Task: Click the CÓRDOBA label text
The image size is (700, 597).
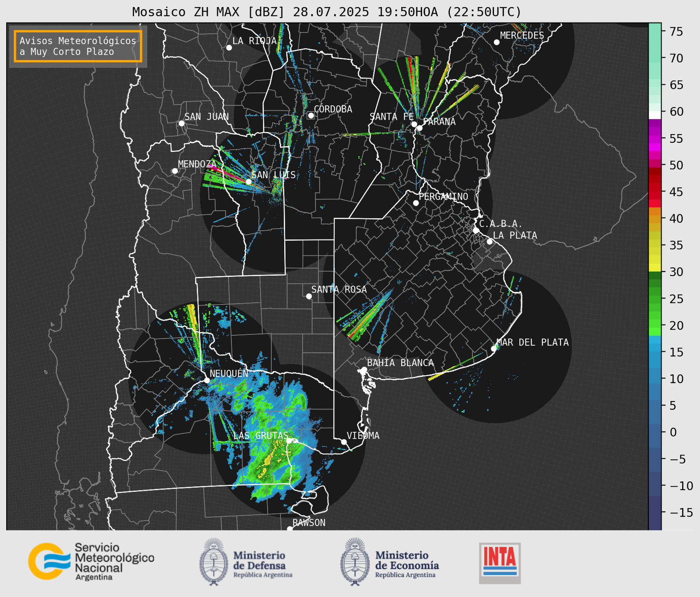Action: pos(333,109)
